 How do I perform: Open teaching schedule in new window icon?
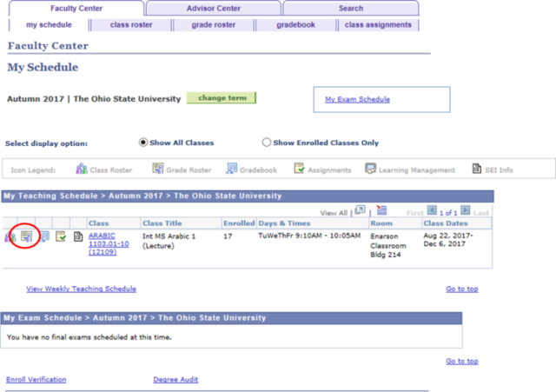[x=360, y=210]
